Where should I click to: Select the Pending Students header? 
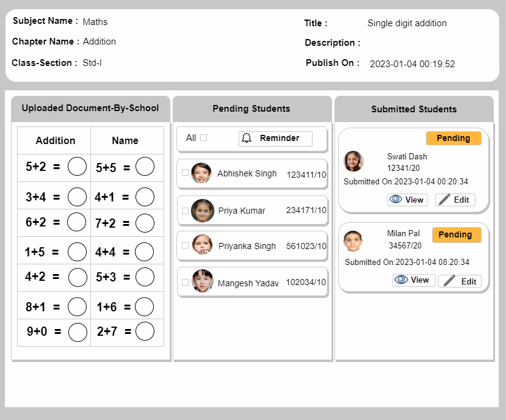point(251,109)
